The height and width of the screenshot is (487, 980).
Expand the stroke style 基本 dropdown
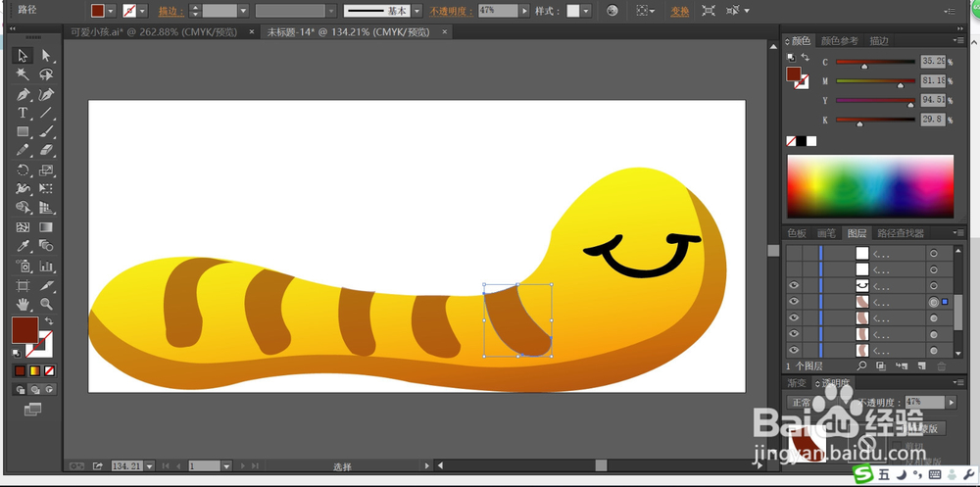[416, 11]
